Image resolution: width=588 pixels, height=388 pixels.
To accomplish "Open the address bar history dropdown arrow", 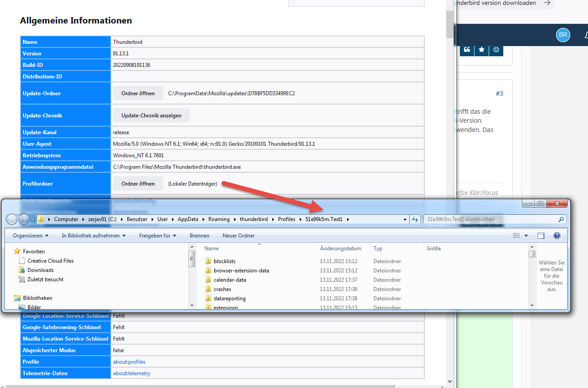I will 405,219.
